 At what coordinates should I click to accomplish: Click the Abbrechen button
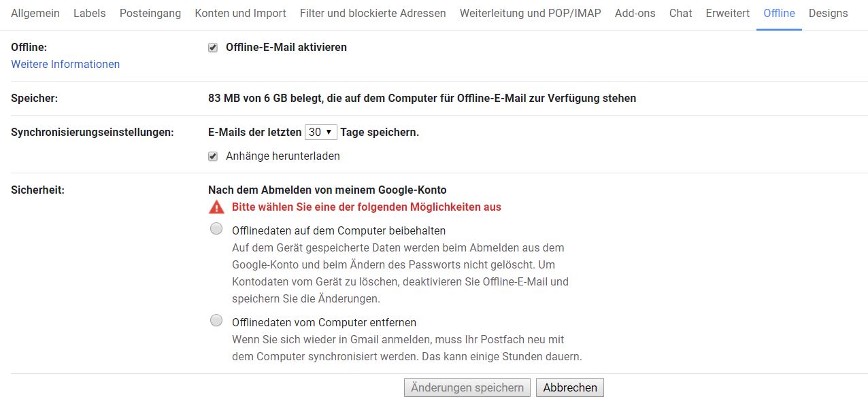tap(569, 387)
